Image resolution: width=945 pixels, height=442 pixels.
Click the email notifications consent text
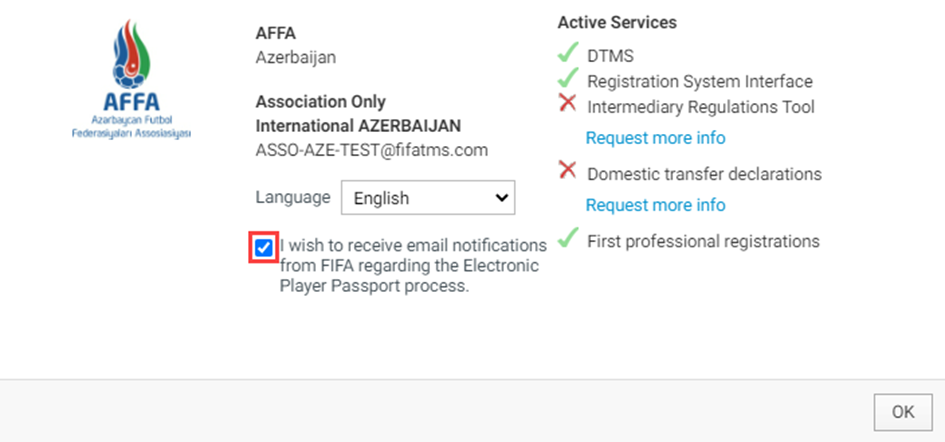413,266
